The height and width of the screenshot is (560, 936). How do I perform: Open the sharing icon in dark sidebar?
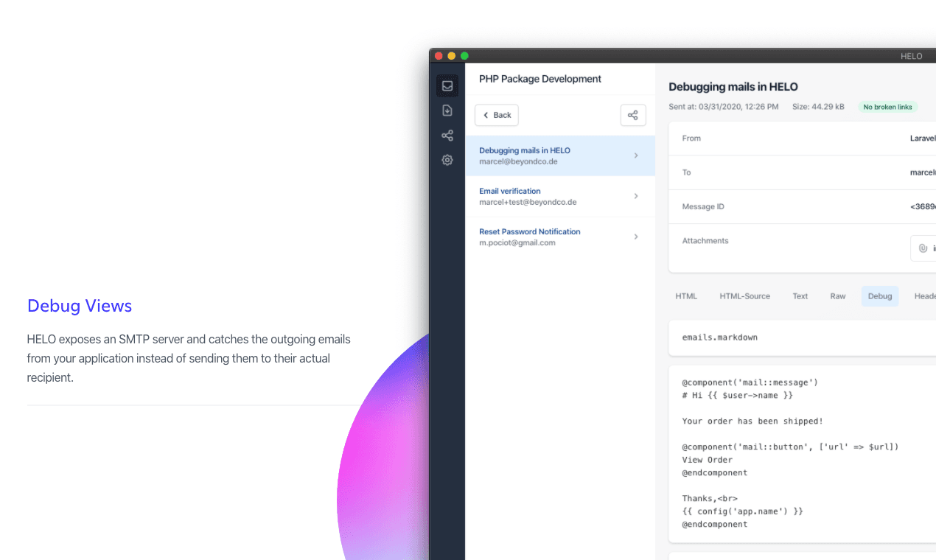pyautogui.click(x=447, y=136)
